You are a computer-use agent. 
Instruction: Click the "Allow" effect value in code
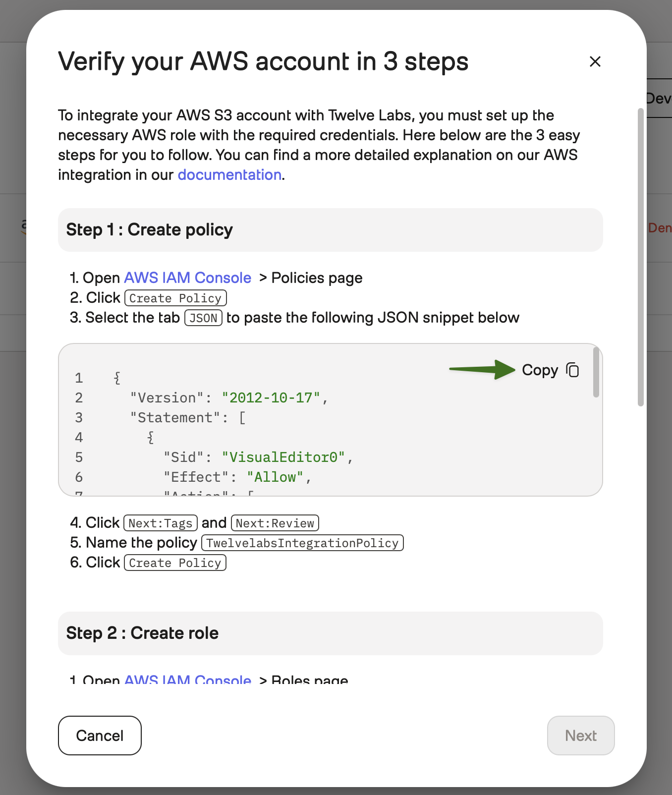276,477
